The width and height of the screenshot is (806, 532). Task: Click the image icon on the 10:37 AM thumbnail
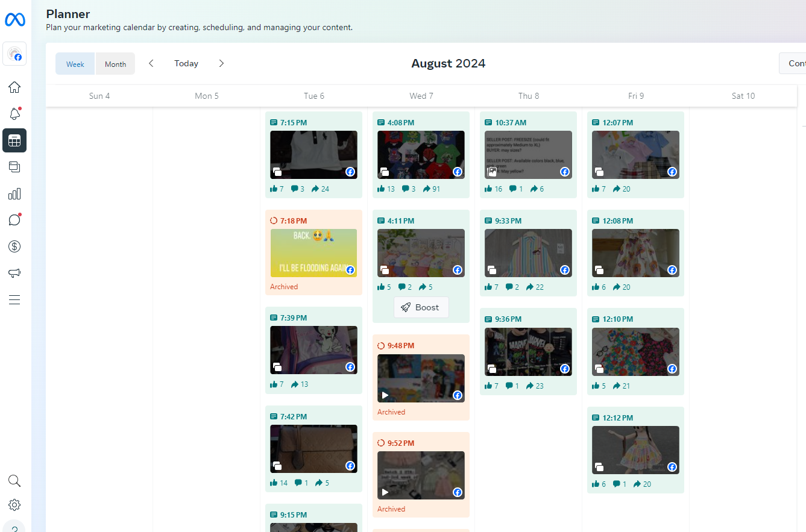click(x=492, y=172)
